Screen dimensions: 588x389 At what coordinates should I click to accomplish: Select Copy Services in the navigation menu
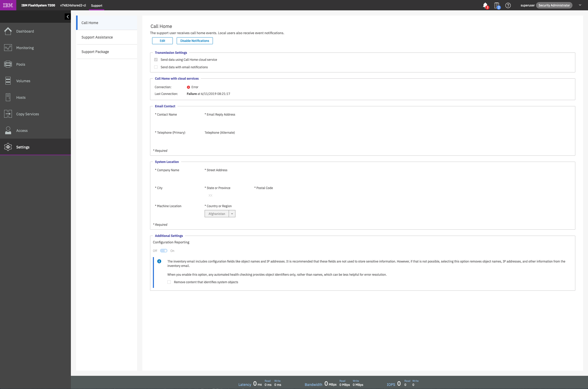click(35, 114)
